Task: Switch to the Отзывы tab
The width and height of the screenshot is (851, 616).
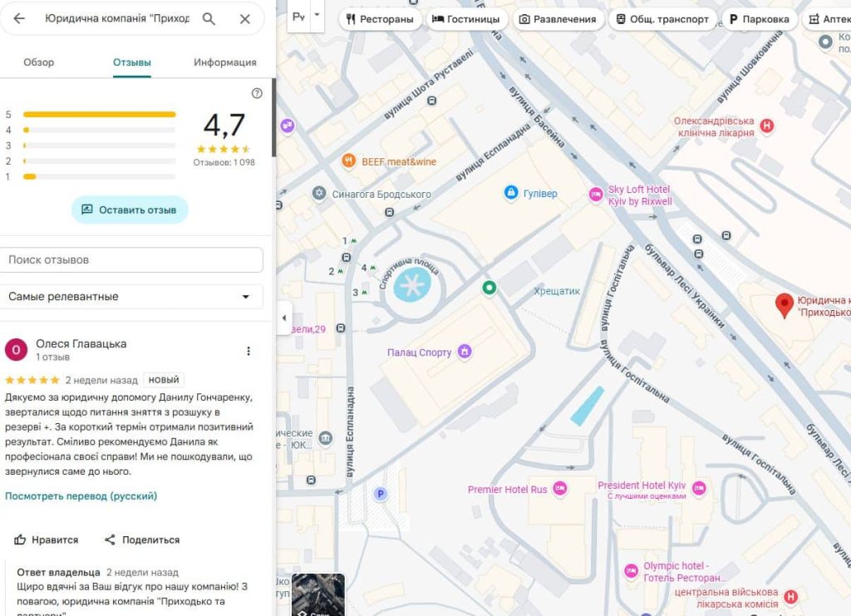Action: 132,62
